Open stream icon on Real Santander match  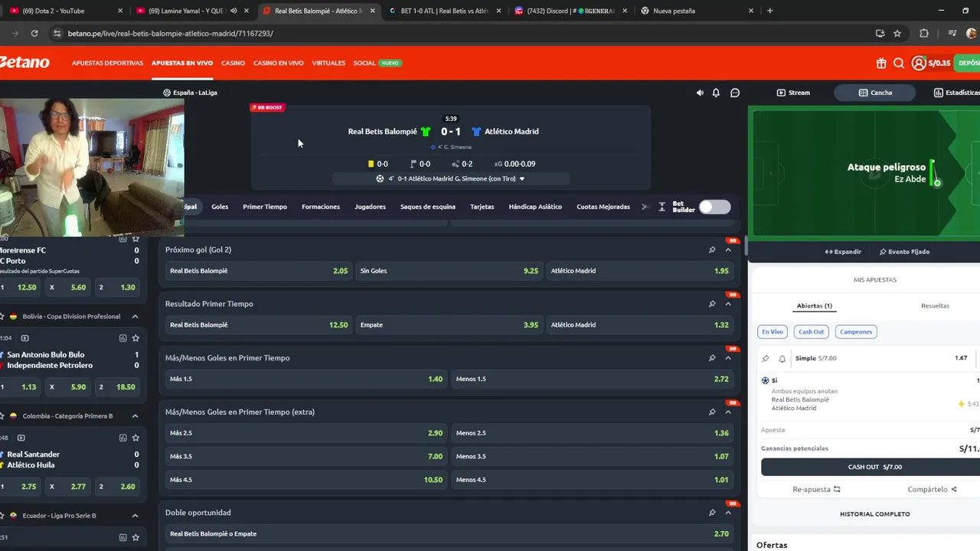[x=21, y=438]
